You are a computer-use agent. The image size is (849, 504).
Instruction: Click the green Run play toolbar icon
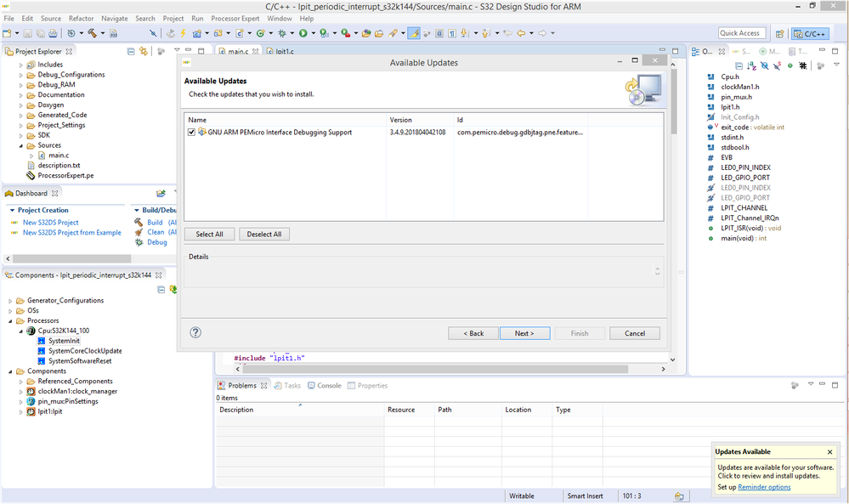pos(303,33)
